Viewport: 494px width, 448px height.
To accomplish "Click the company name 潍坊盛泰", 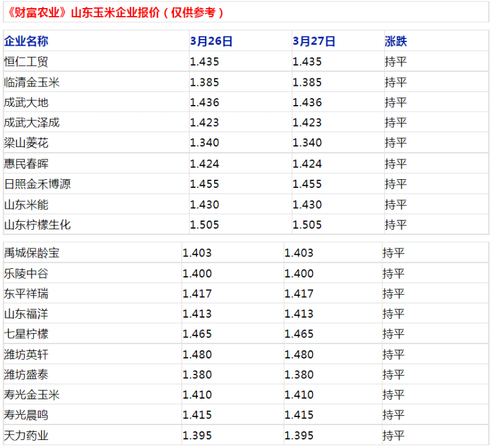I will click(26, 374).
